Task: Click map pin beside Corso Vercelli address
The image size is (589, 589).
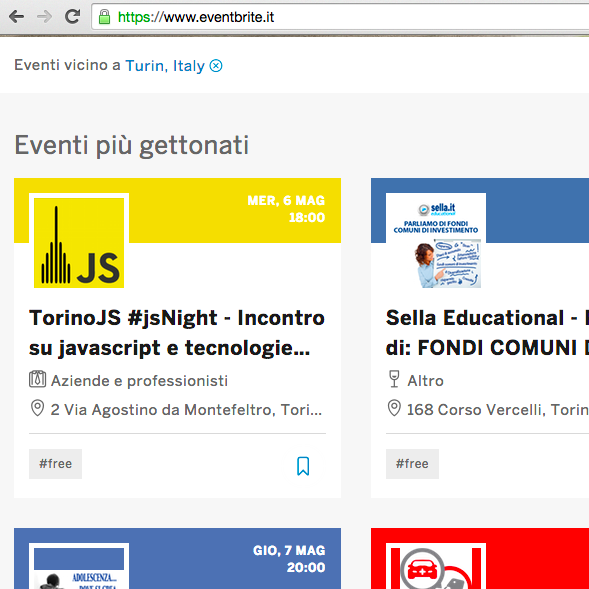Action: coord(394,408)
